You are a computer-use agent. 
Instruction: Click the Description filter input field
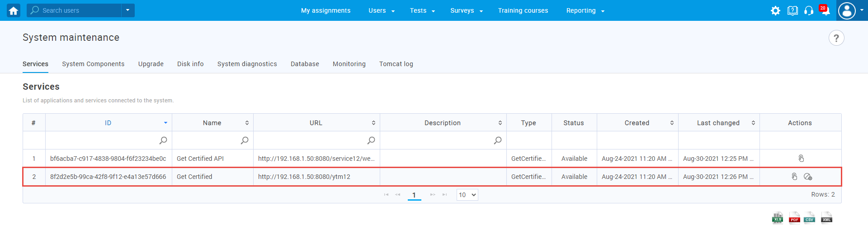(443, 140)
